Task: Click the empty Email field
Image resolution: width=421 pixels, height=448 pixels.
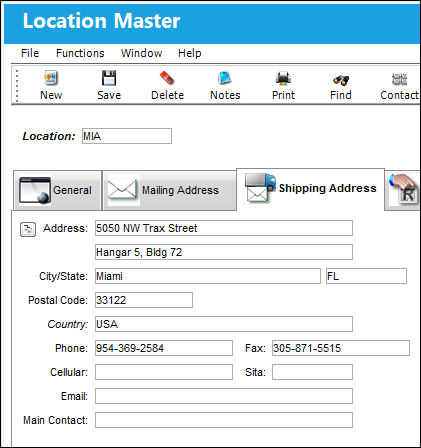Action: (x=224, y=396)
